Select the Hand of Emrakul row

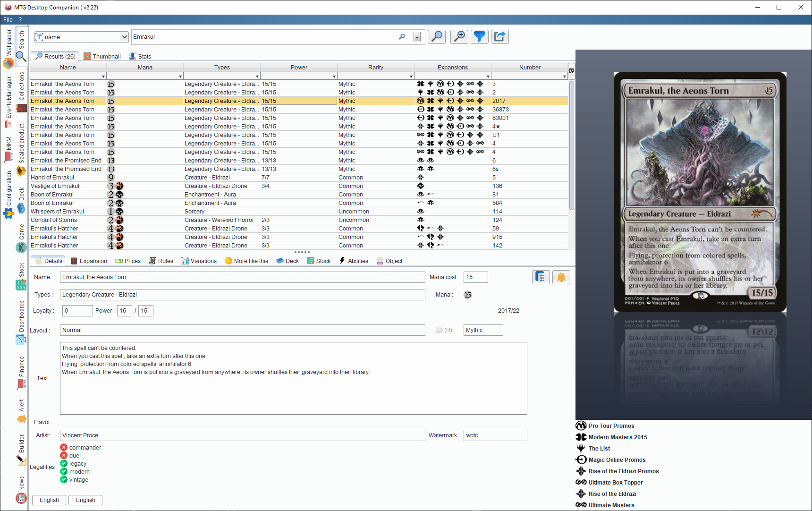coord(299,178)
